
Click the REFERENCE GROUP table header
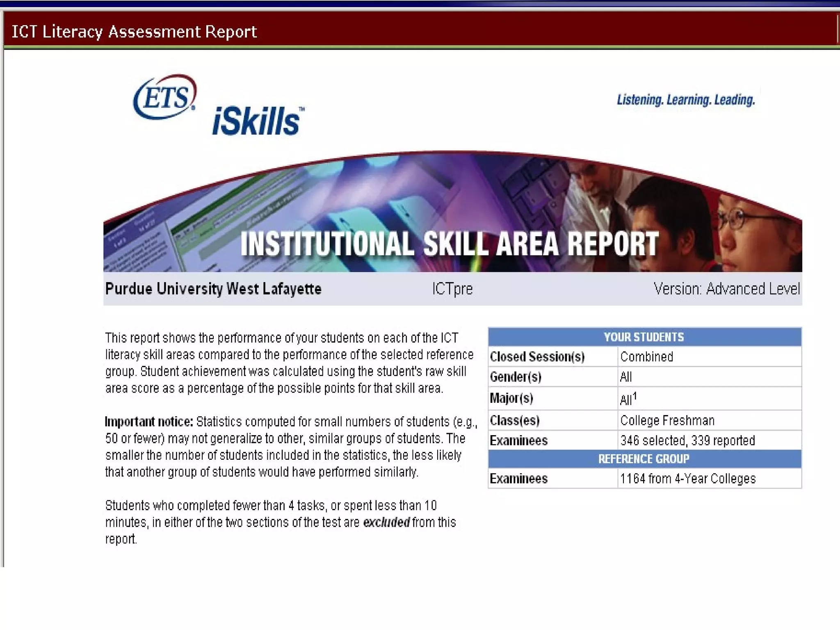(644, 459)
